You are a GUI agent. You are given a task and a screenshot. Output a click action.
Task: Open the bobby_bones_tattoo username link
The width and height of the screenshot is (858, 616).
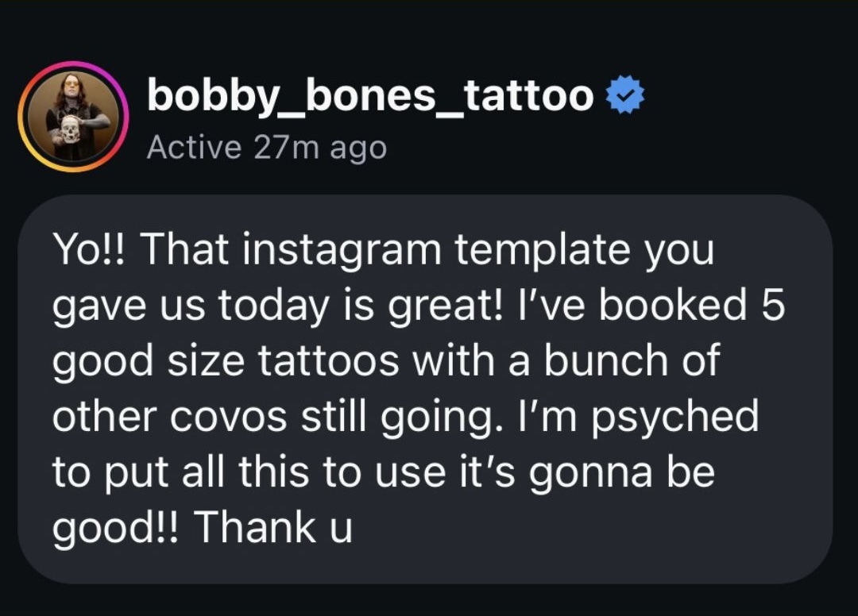pos(370,97)
